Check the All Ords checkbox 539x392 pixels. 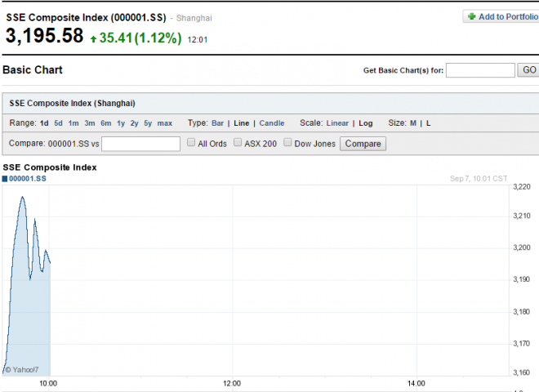click(191, 143)
